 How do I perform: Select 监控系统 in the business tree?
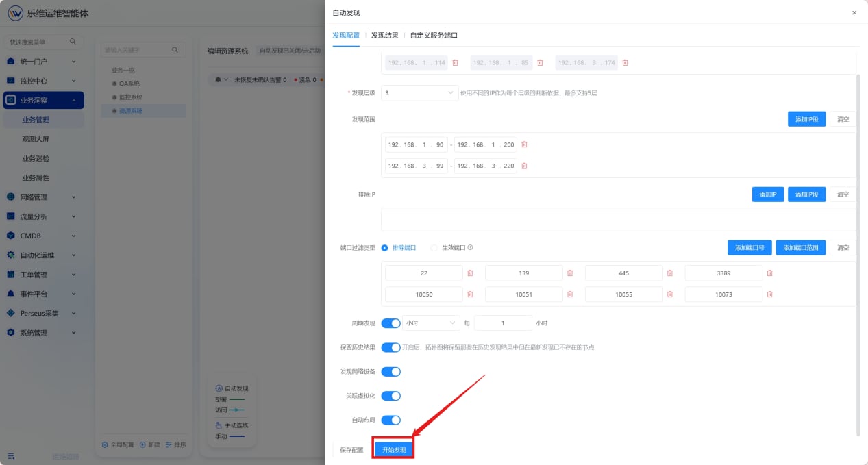(x=131, y=97)
